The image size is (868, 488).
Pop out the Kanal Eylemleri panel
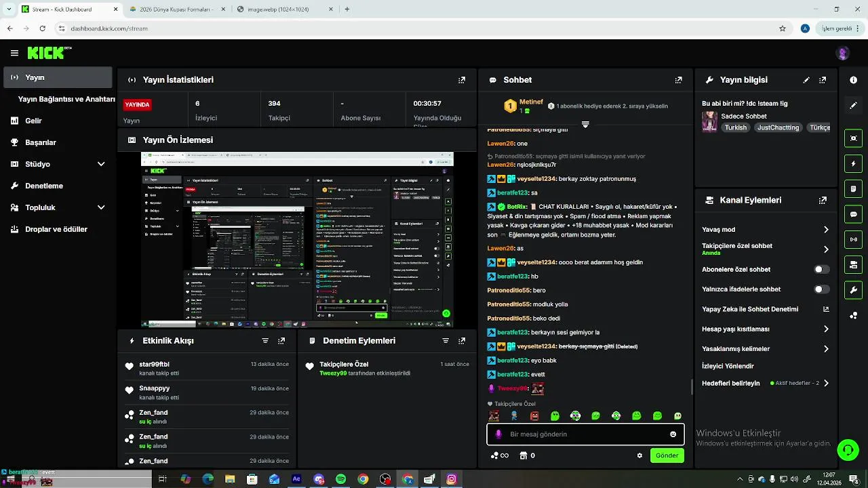[x=823, y=201]
